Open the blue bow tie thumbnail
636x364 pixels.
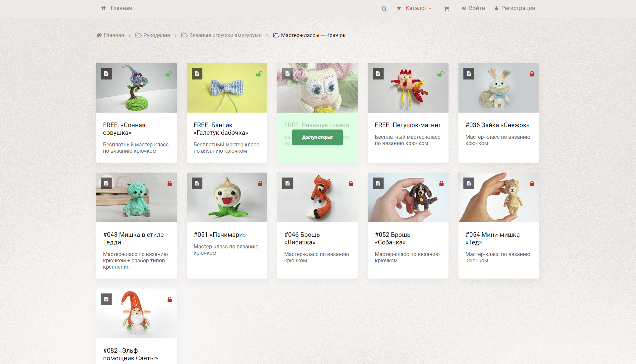[x=227, y=88]
